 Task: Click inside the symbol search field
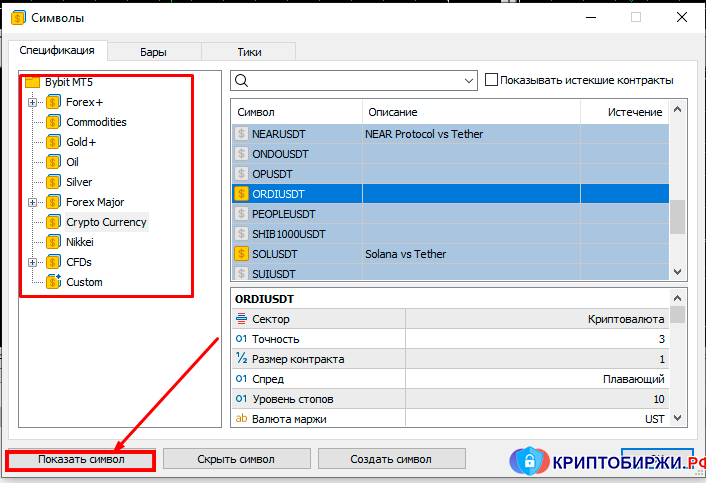[x=356, y=81]
